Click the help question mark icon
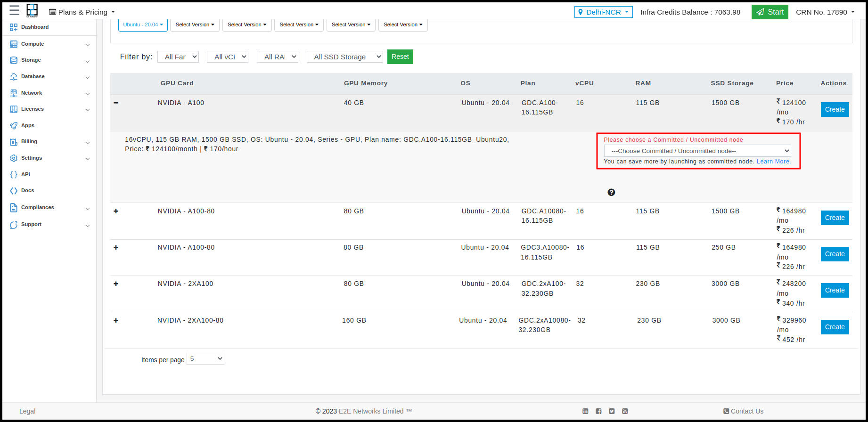The height and width of the screenshot is (422, 868). 611,192
